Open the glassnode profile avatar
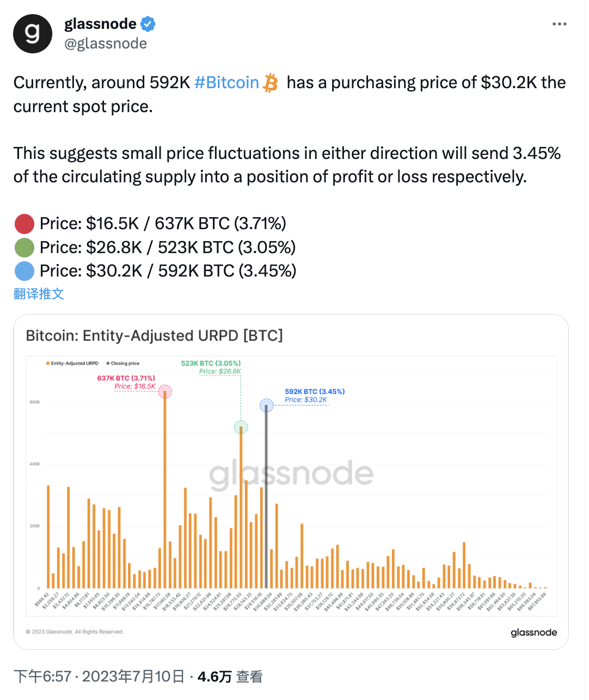 click(33, 33)
